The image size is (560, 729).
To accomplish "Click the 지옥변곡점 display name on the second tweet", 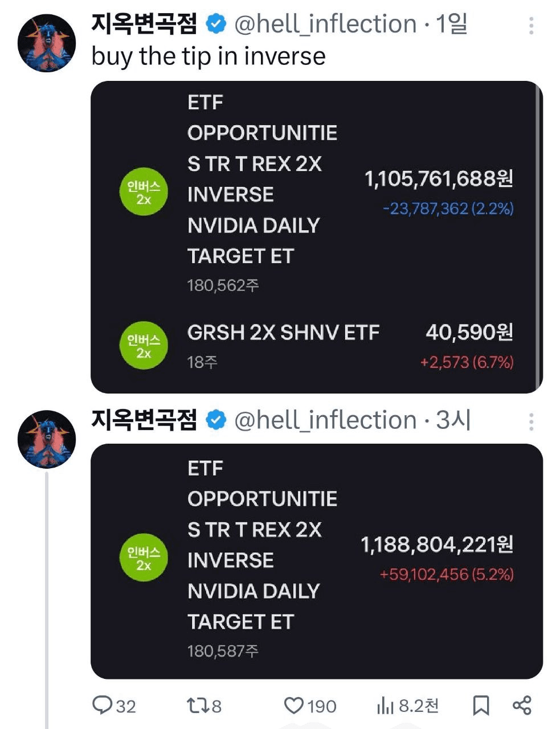I will click(x=144, y=420).
